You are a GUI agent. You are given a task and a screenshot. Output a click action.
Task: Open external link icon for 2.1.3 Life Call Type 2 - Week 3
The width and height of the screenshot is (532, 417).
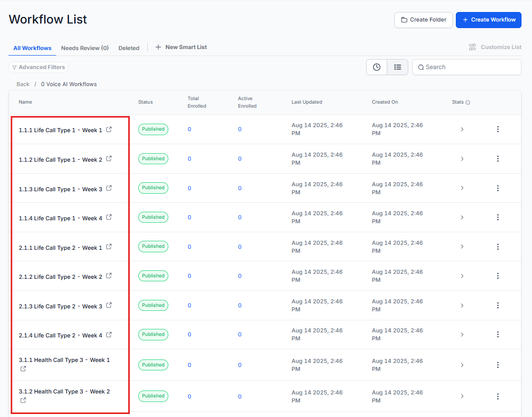point(109,305)
